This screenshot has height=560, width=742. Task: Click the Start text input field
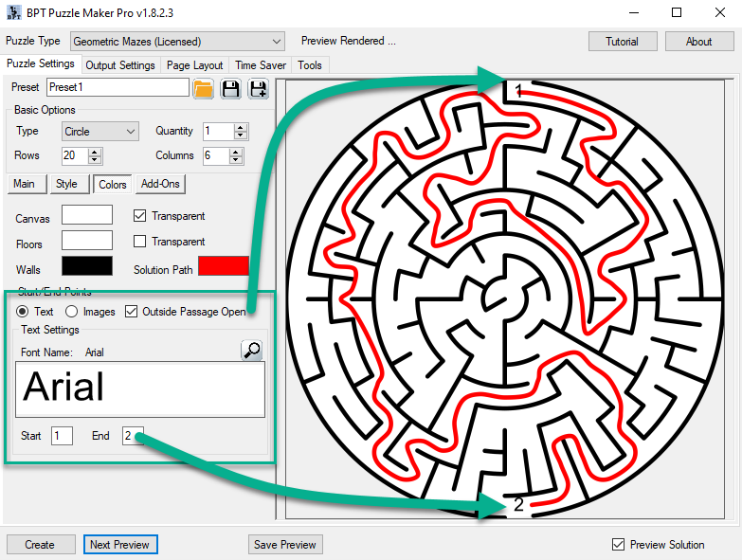pyautogui.click(x=62, y=436)
